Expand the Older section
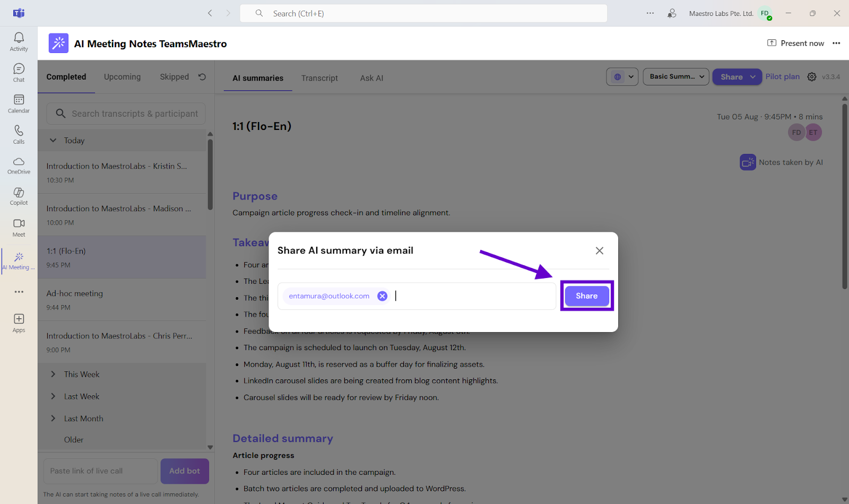 [74, 440]
